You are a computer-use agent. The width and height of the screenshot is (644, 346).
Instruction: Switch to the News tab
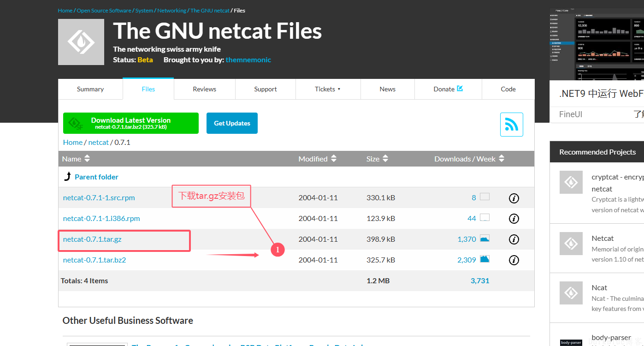pos(388,89)
